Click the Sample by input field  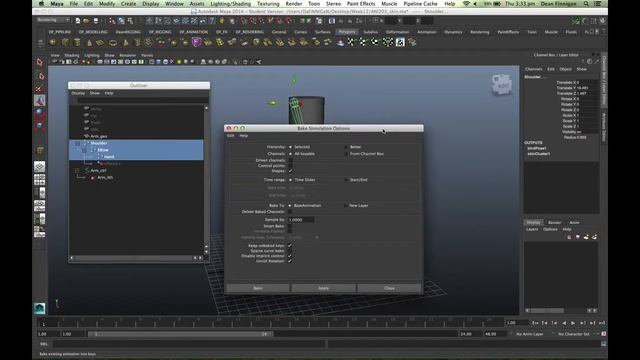point(301,220)
